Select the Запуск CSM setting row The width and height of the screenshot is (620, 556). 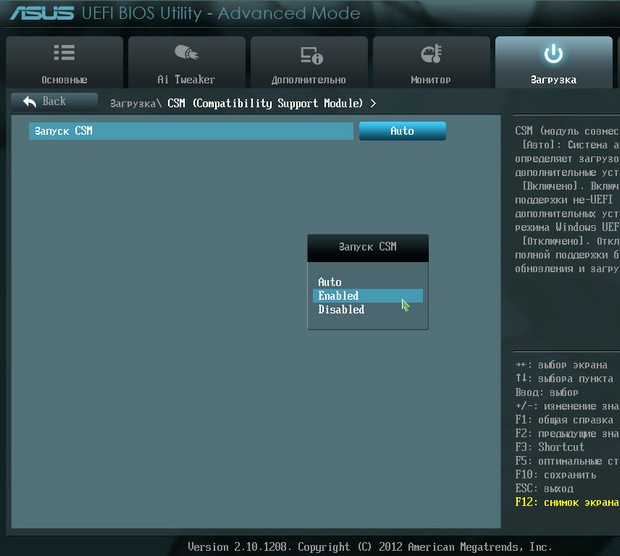pos(191,131)
